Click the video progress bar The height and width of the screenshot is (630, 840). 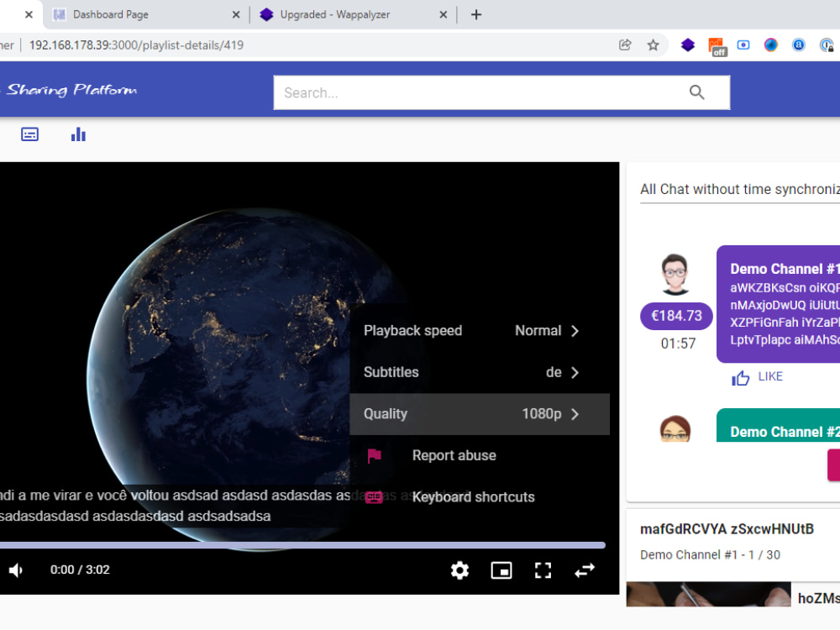(x=302, y=545)
